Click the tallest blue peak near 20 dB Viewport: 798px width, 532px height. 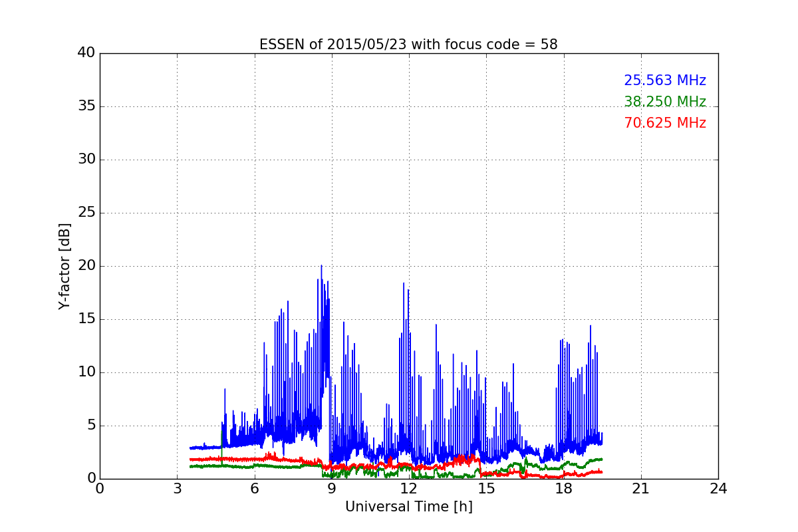(x=321, y=267)
